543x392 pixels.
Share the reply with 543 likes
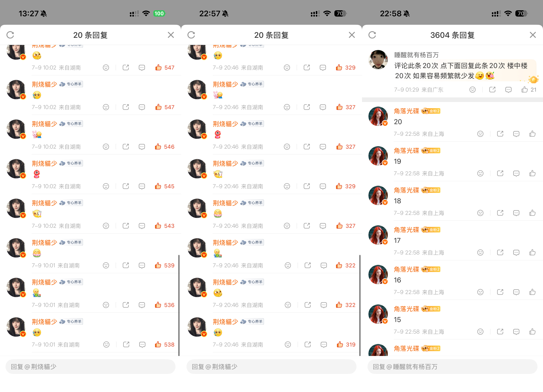126,226
